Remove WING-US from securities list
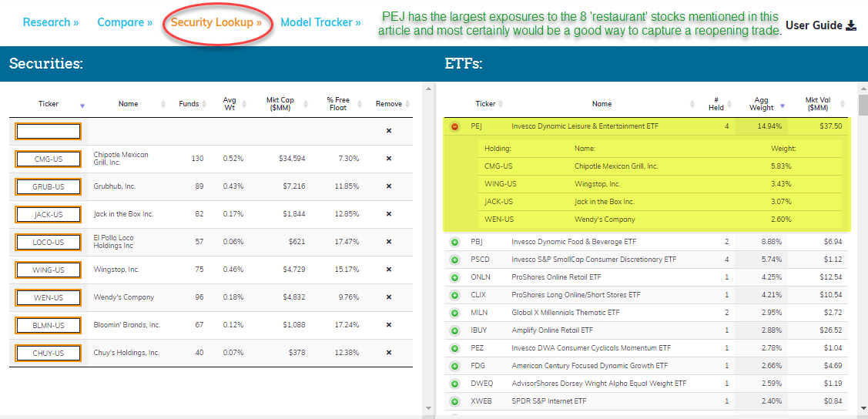Screen dimensions: 868x419 click(x=389, y=270)
